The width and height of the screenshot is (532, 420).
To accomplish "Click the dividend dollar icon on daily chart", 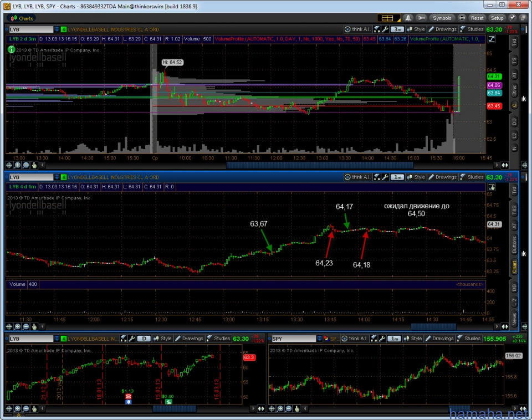I will [x=168, y=402].
